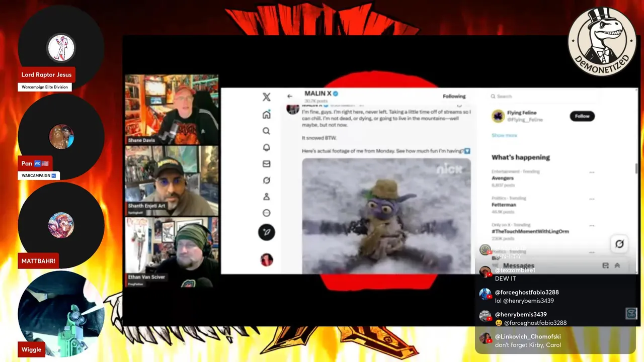Click @henrybemis3439 chat username
Image resolution: width=644 pixels, height=362 pixels.
pyautogui.click(x=521, y=315)
